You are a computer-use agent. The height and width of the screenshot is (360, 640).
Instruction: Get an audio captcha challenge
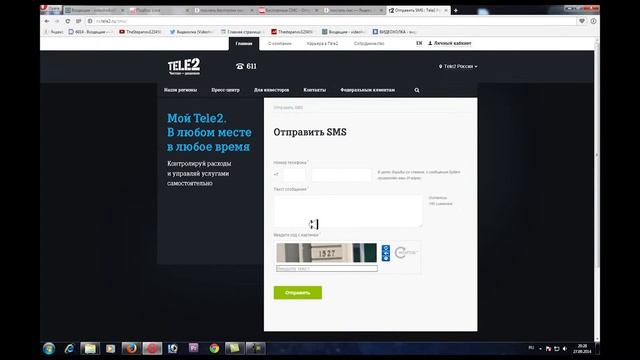point(386,253)
